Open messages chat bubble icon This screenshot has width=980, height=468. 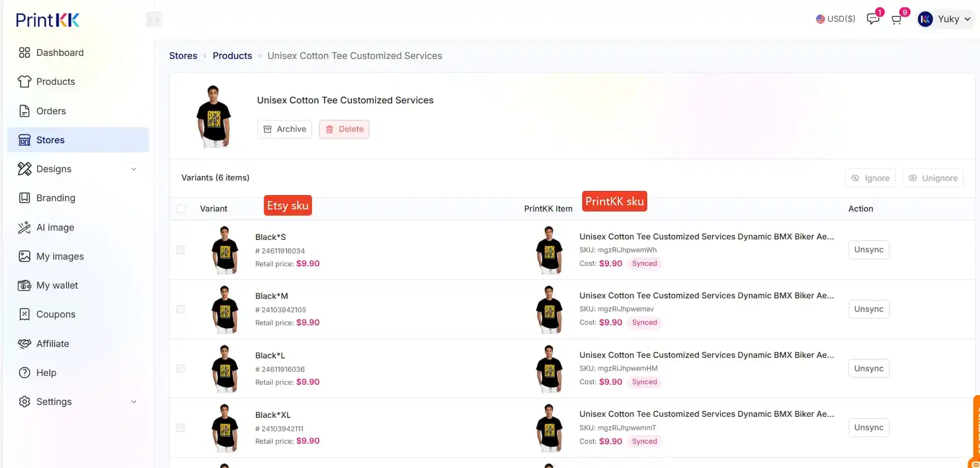coord(873,19)
